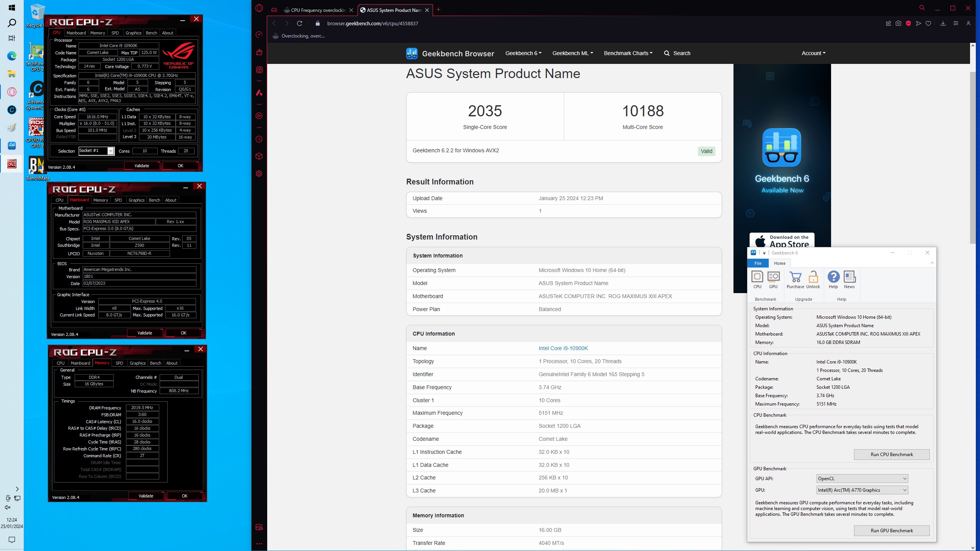Collapse the Geekbench 6 ribbon chevron
Image resolution: width=980 pixels, height=551 pixels.
[x=932, y=263]
